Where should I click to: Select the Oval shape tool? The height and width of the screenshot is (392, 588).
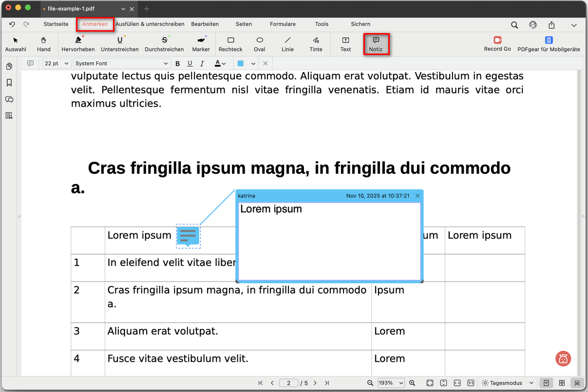(260, 44)
